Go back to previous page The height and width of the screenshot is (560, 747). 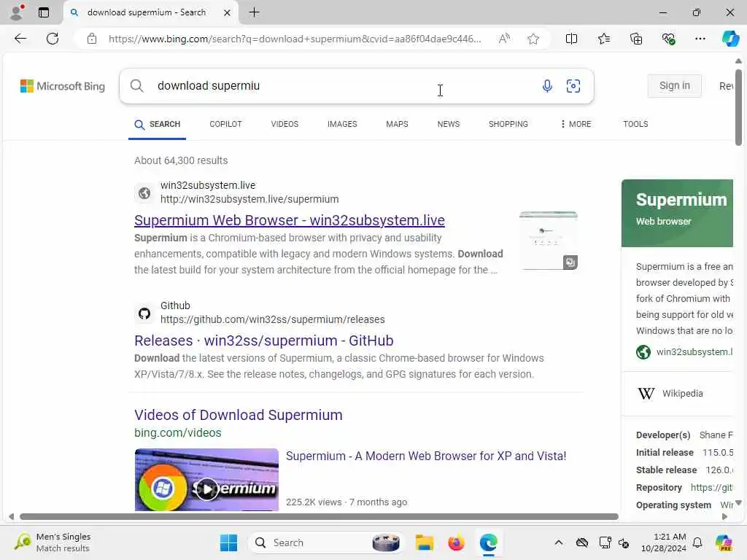20,39
